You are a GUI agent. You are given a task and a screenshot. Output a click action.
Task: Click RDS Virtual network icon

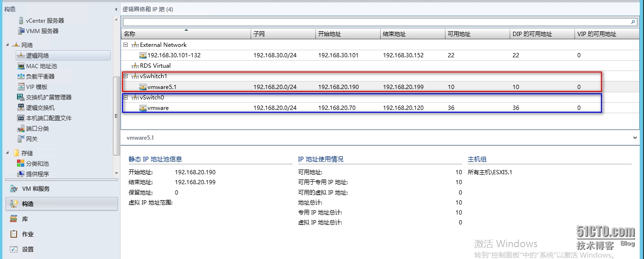point(135,66)
